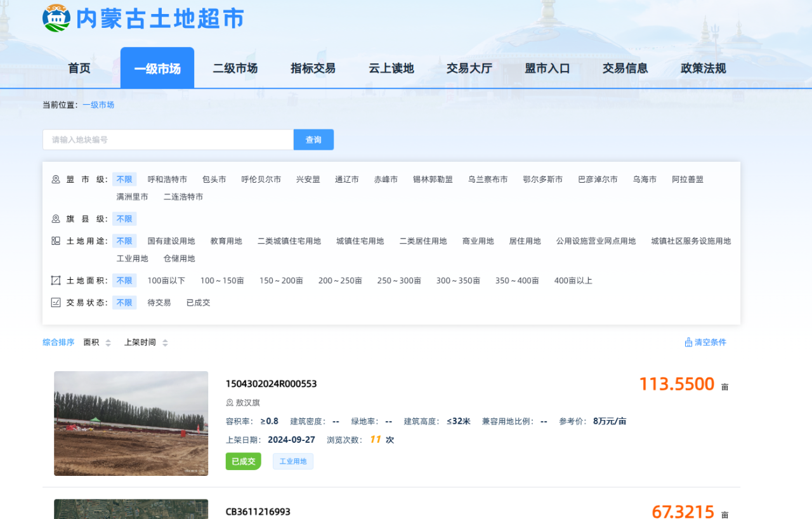
Task: Focus the 请输入地块编号 search field
Action: (x=168, y=140)
